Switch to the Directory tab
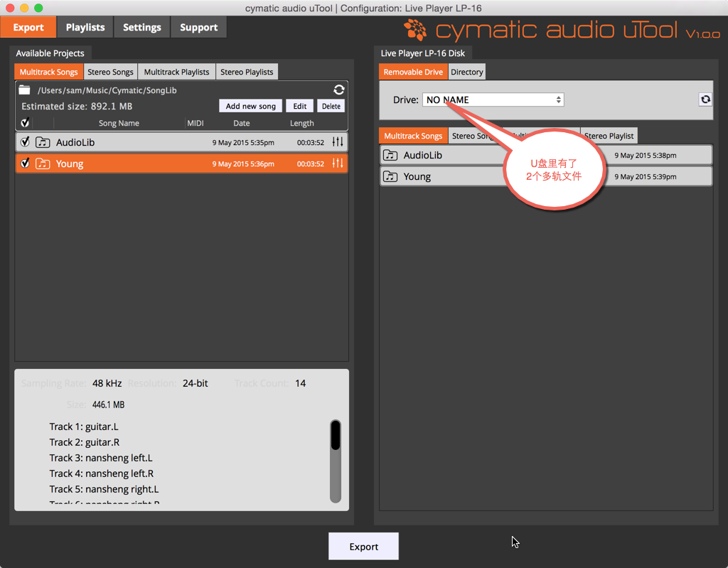 [466, 72]
